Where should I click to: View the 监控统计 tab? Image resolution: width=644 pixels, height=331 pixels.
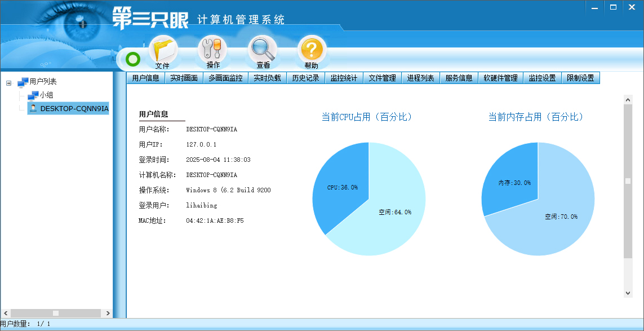(344, 77)
